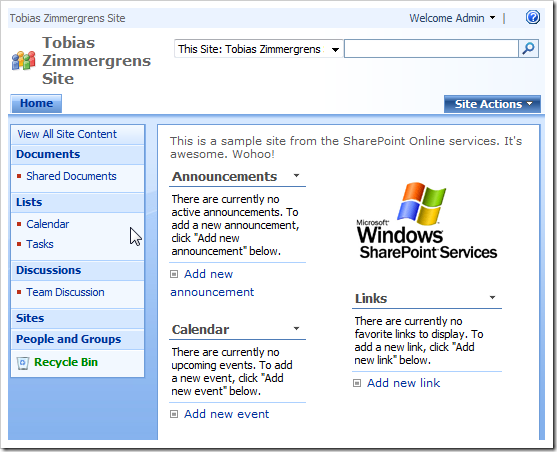
Task: Open the Site Actions menu
Action: [x=492, y=104]
